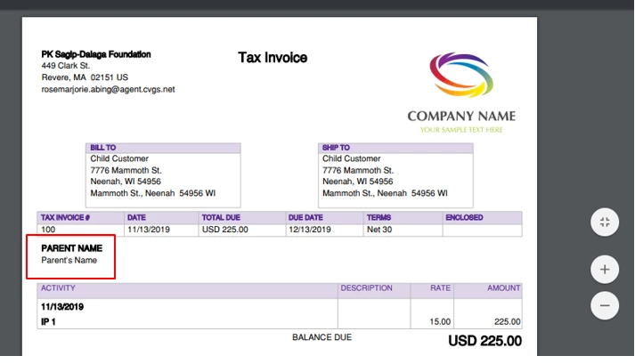The width and height of the screenshot is (635, 364).
Task: Click the rosemarjorie.abing@agent.cvgs.net email
Action: point(108,89)
